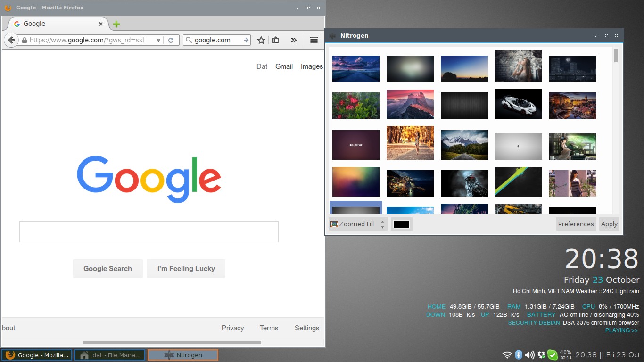Select the purple sunset road wallpaper thumbnail
The width and height of the screenshot is (644, 362).
click(356, 69)
